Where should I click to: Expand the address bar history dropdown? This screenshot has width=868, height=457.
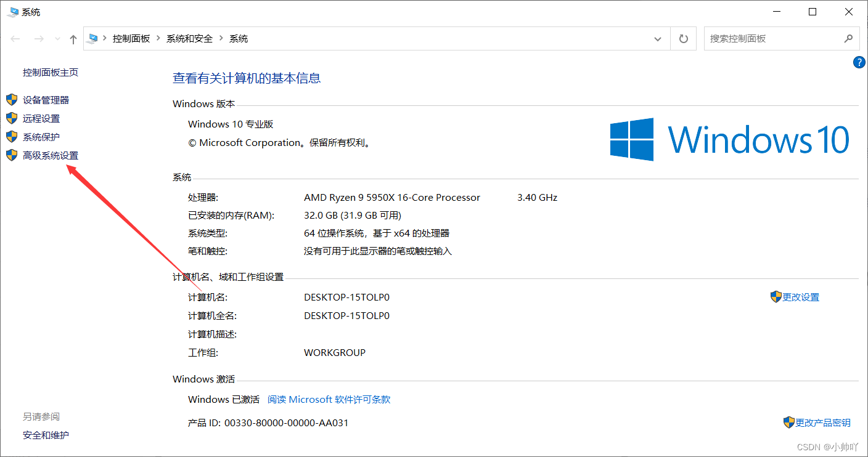(658, 39)
